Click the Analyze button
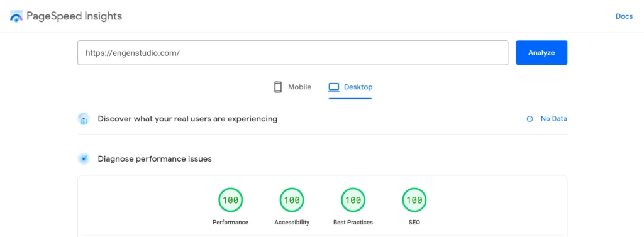Image resolution: width=644 pixels, height=237 pixels. coord(541,53)
